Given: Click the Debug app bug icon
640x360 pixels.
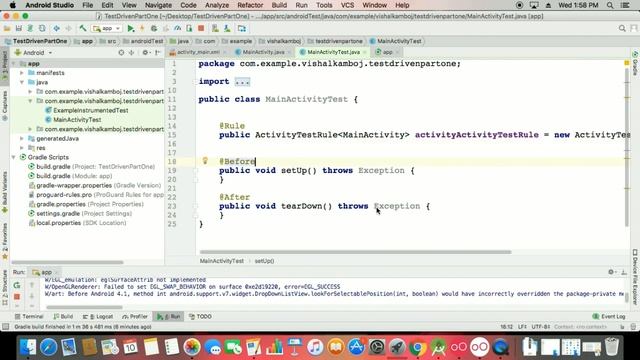Looking at the screenshot, I should [x=154, y=29].
